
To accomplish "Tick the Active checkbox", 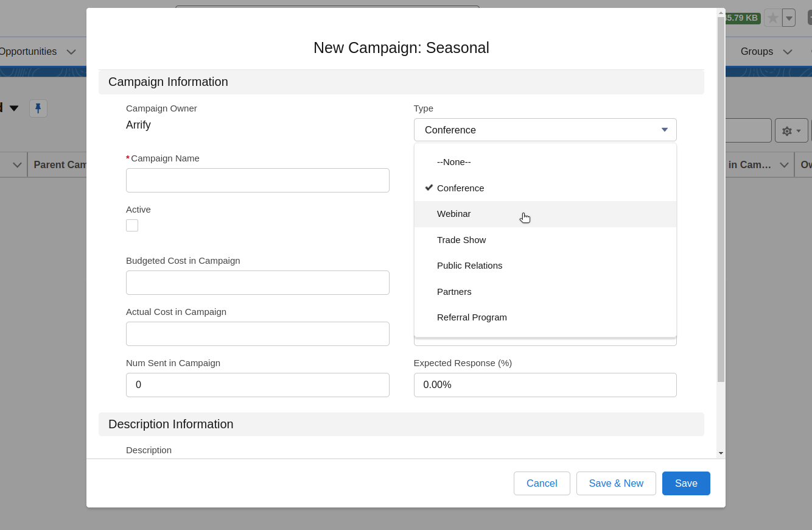I will [132, 225].
